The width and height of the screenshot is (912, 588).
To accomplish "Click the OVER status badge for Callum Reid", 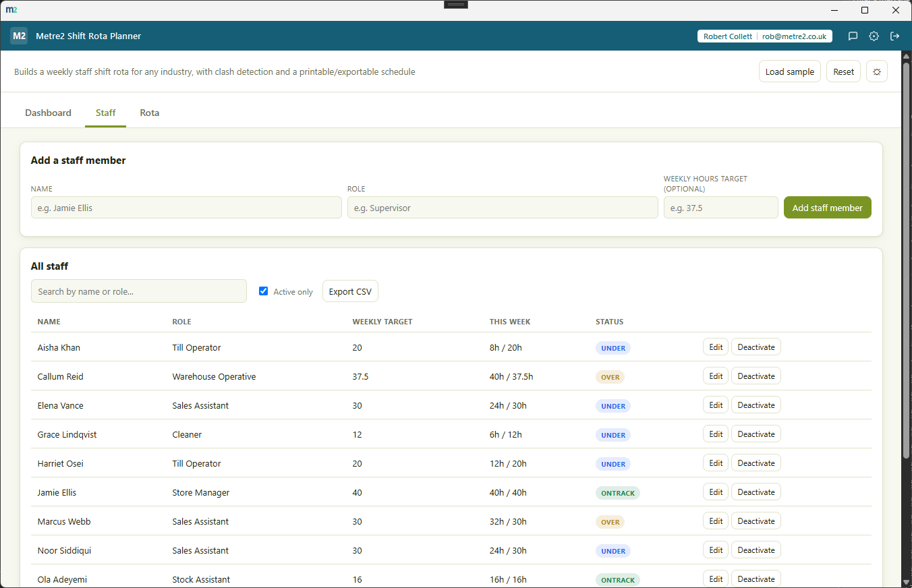I will click(x=610, y=377).
